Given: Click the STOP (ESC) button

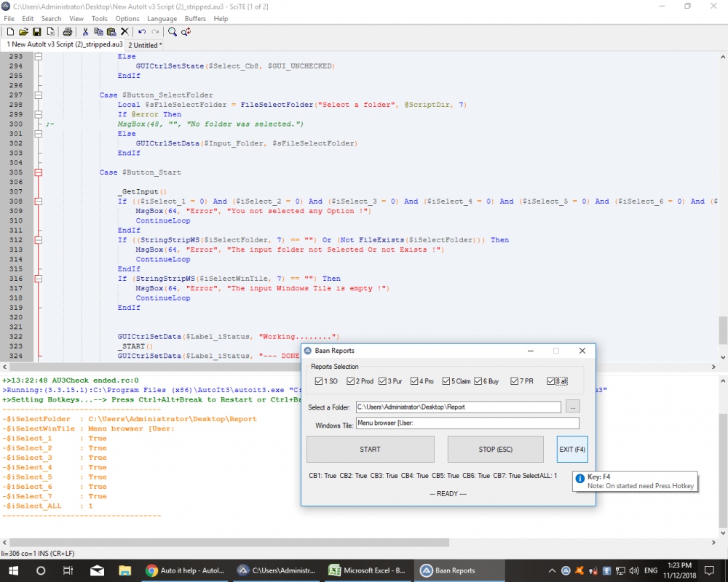Looking at the screenshot, I should [495, 450].
